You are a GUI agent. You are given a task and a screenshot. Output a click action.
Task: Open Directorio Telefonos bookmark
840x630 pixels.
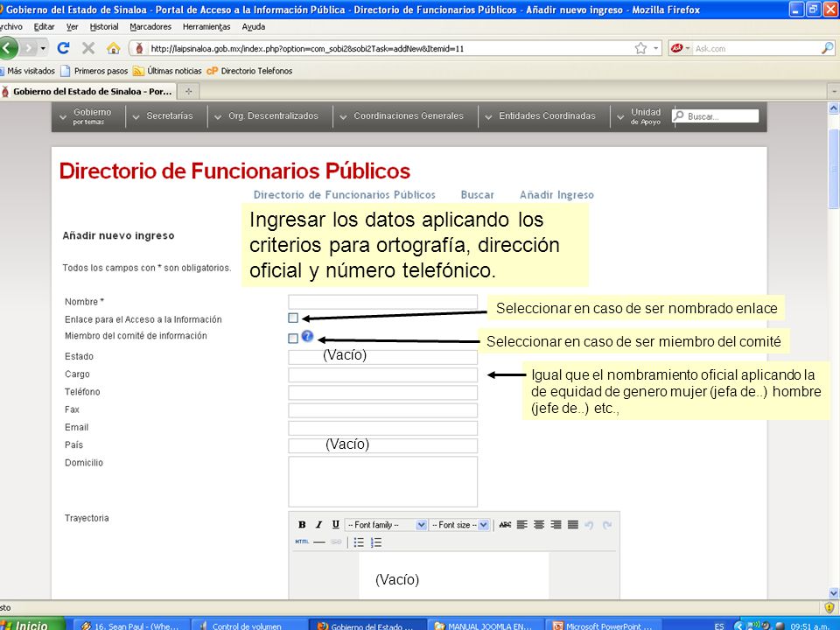coord(249,71)
